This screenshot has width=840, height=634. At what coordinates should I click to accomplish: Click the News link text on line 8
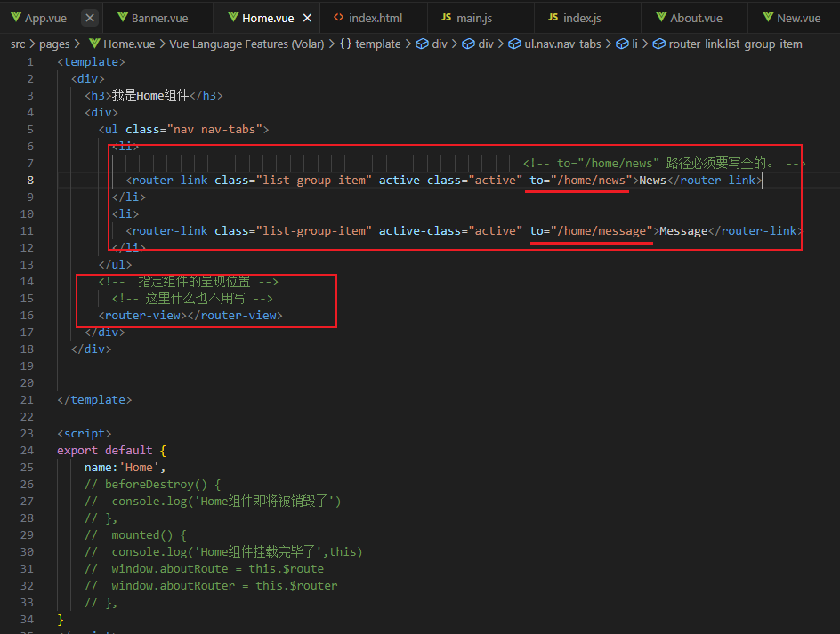tap(652, 181)
